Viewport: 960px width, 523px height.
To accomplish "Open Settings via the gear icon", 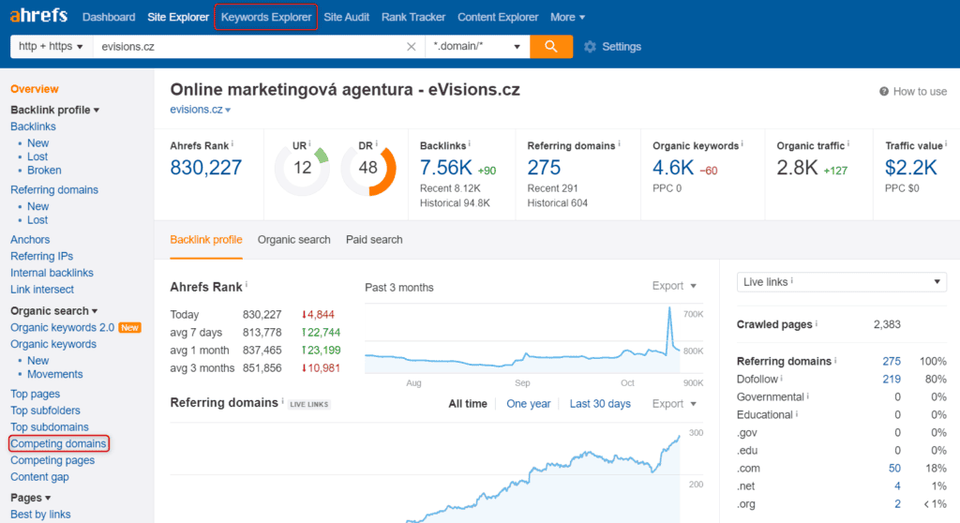I will click(590, 47).
